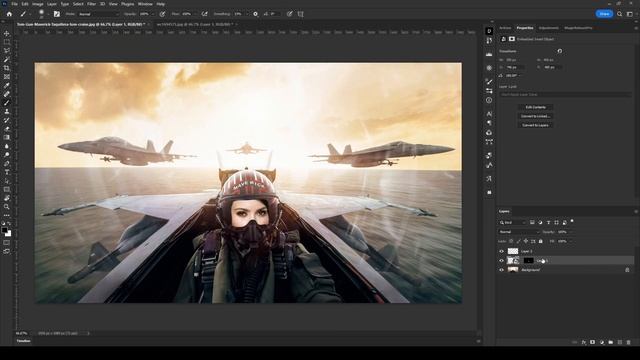Select the Eyedropper tool
This screenshot has height=360, width=640.
[7, 85]
